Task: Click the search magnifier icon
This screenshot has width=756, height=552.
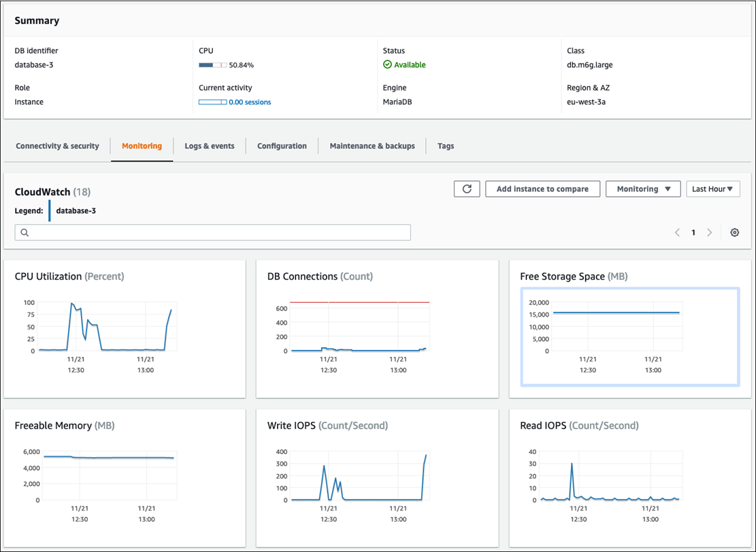Action: 24,232
